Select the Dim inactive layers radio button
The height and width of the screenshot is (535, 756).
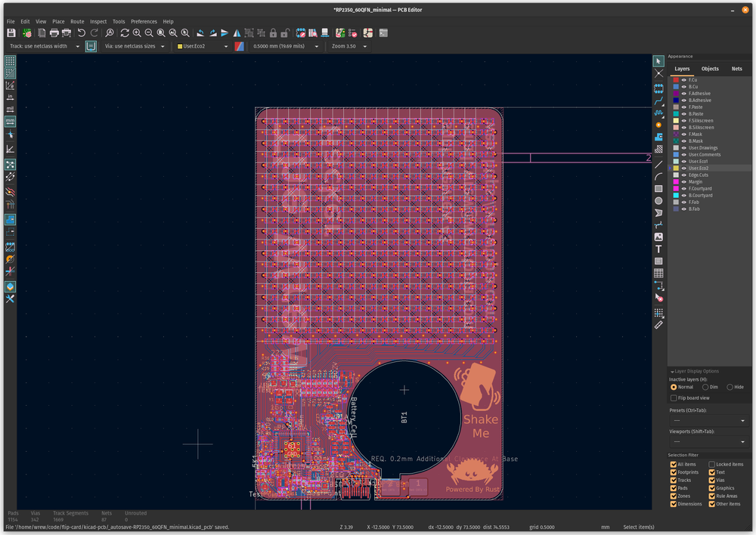pos(705,387)
